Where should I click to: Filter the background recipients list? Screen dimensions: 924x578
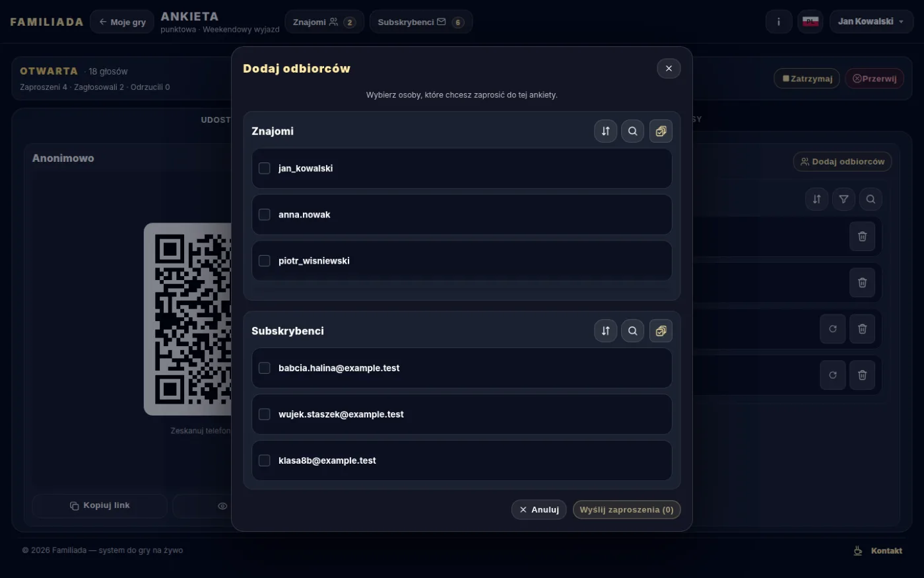coord(843,199)
